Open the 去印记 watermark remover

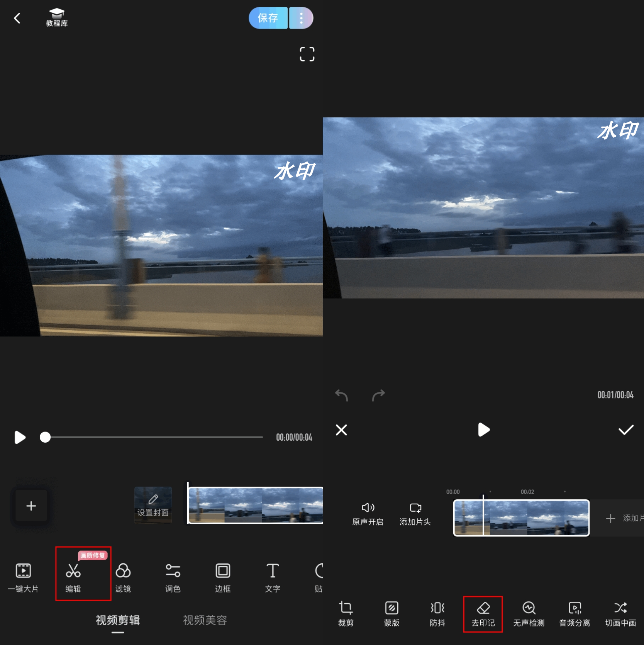483,614
